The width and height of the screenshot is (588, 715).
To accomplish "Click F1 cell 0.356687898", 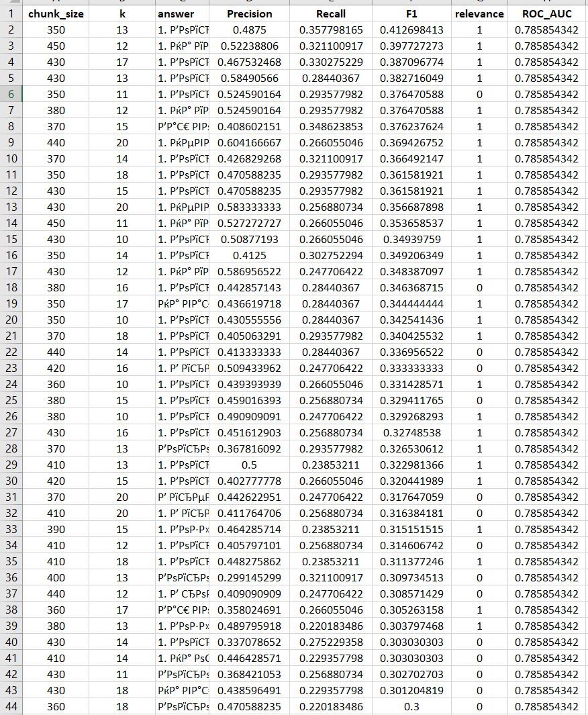I will tap(411, 207).
